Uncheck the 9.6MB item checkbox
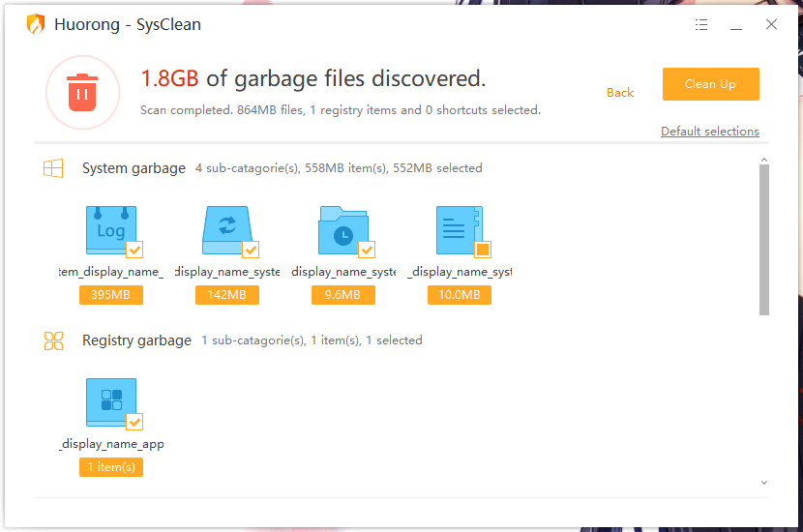Image resolution: width=803 pixels, height=532 pixels. tap(368, 250)
